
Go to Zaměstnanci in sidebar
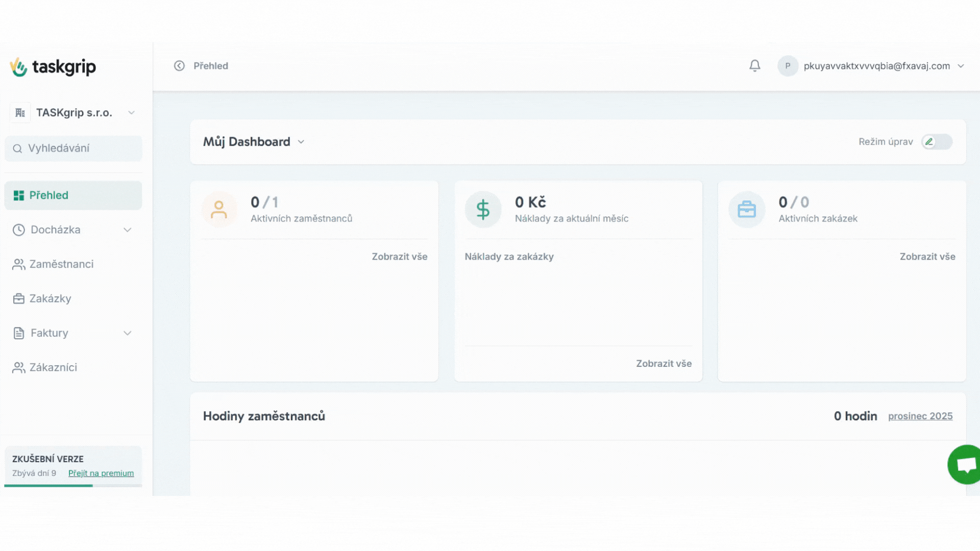[x=61, y=264]
